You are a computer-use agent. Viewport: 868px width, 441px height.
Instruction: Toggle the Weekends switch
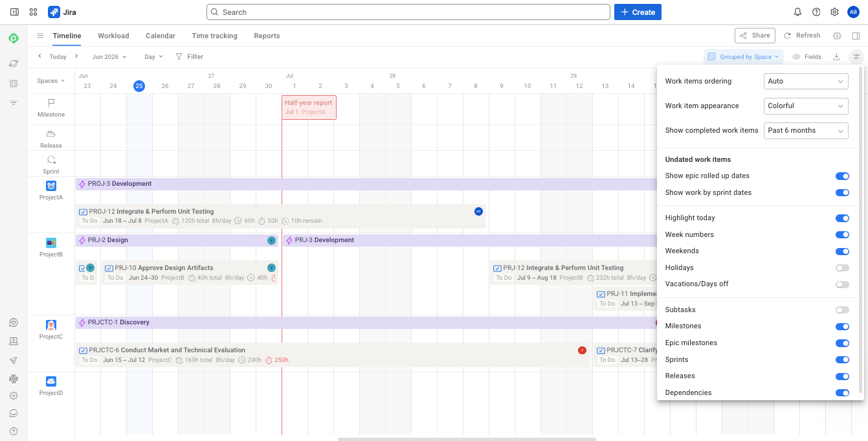(x=842, y=251)
